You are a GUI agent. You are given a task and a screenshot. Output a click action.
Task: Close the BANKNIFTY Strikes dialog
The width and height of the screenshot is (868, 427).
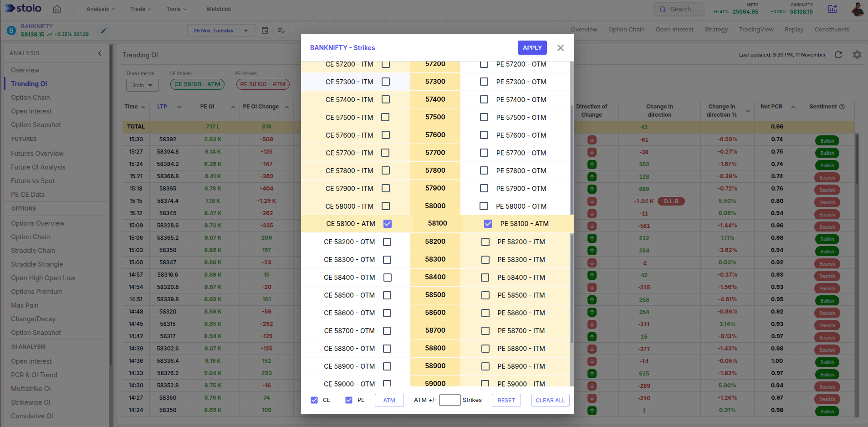(x=561, y=48)
